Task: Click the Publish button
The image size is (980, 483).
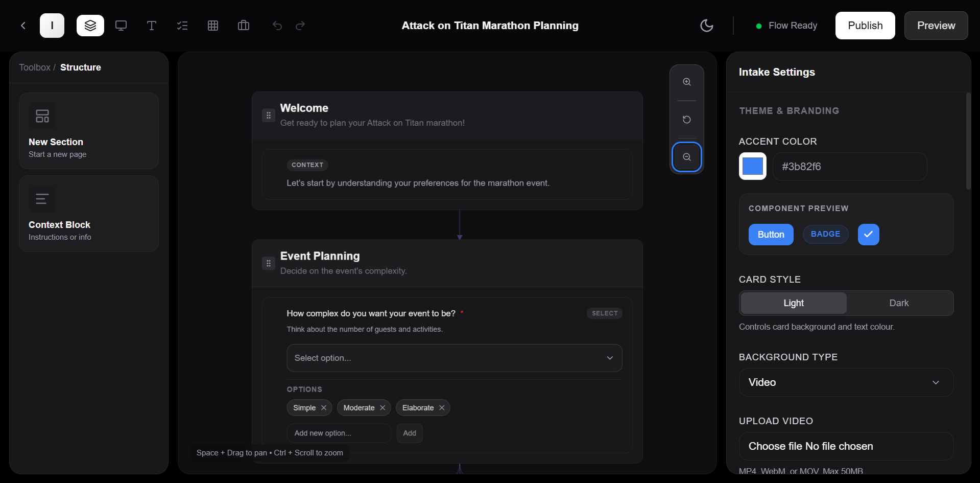Action: (865, 26)
